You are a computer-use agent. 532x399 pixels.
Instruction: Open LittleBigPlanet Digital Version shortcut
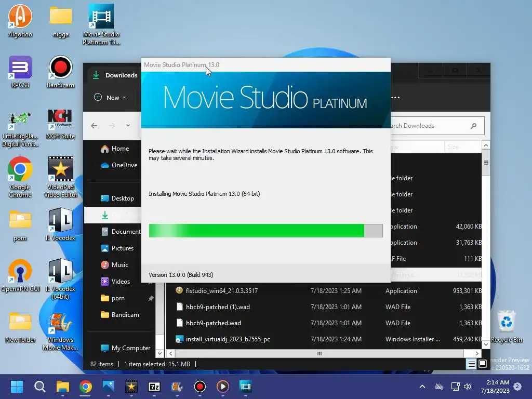(x=20, y=129)
